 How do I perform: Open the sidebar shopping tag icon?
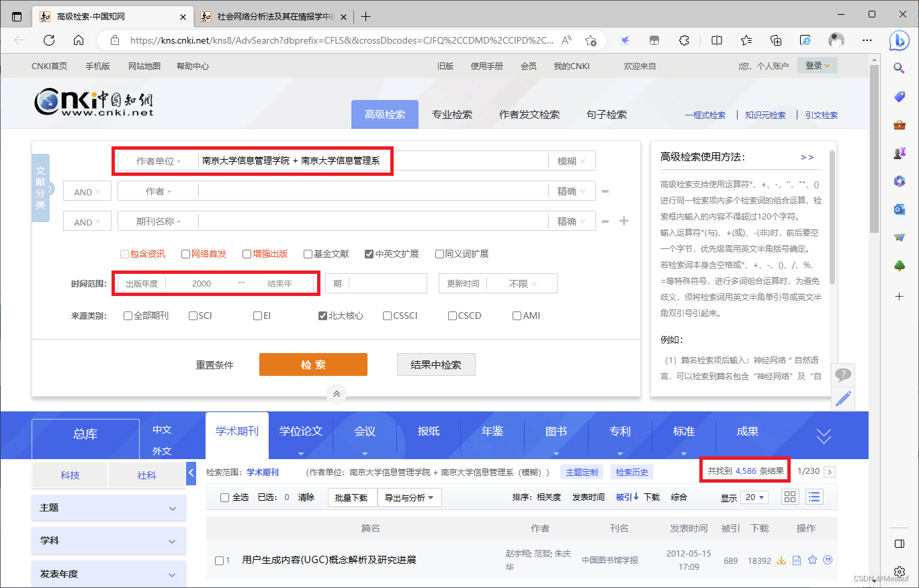click(x=900, y=97)
